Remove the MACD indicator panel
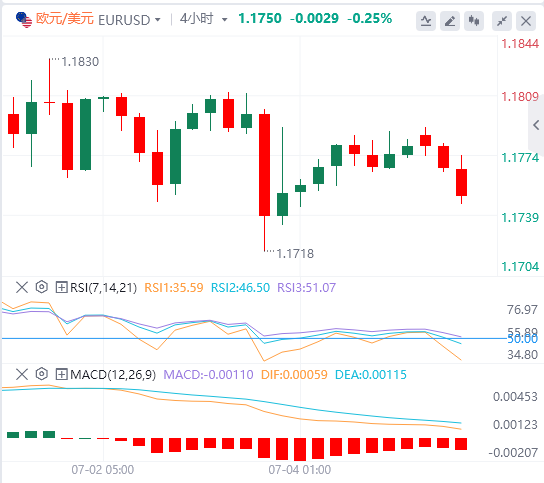 22,374
